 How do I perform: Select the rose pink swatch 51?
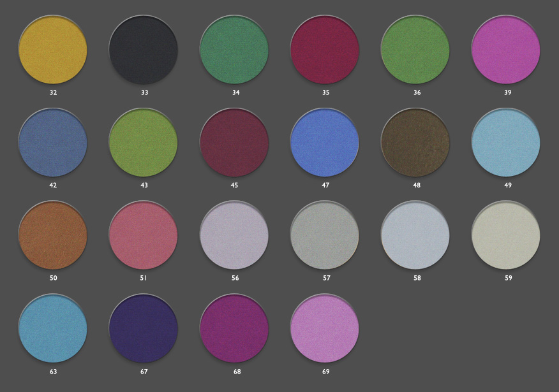click(144, 235)
